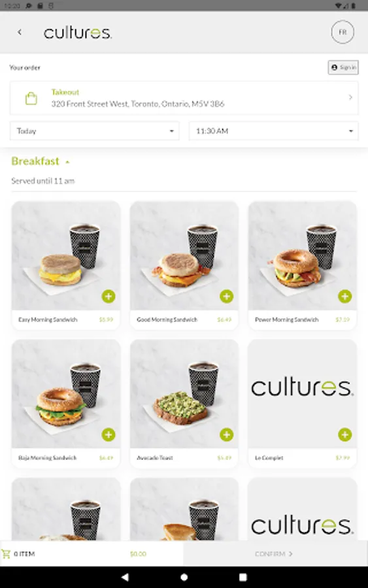
Task: Tap the shopping cart icon
Action: pyautogui.click(x=6, y=553)
